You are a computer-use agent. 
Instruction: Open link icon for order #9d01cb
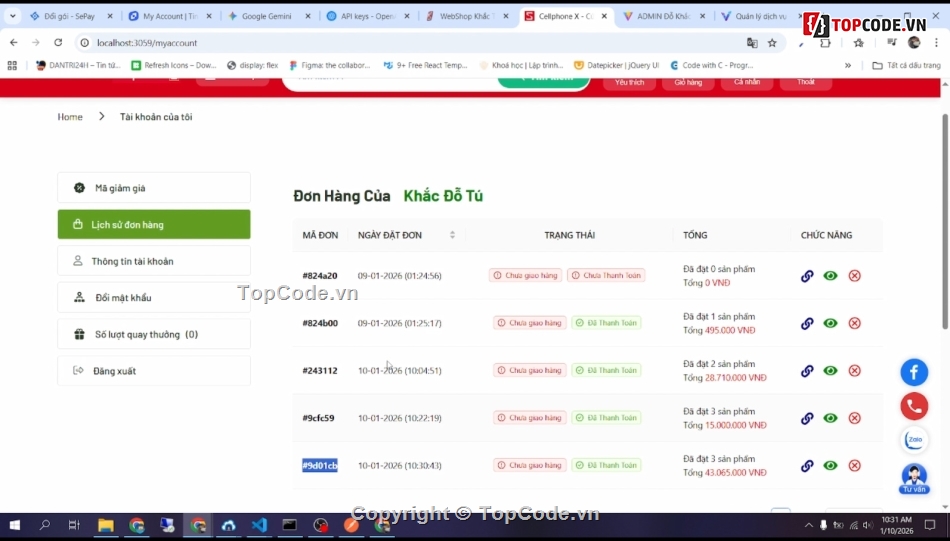coord(807,465)
